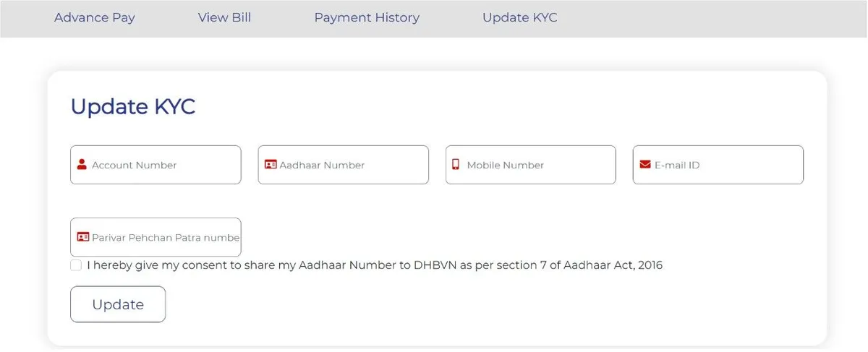Click the phone icon beside Mobile Number
The height and width of the screenshot is (352, 868).
(456, 165)
